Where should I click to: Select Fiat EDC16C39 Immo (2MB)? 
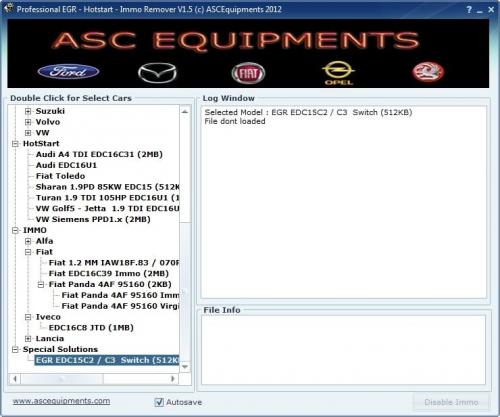[x=109, y=274]
